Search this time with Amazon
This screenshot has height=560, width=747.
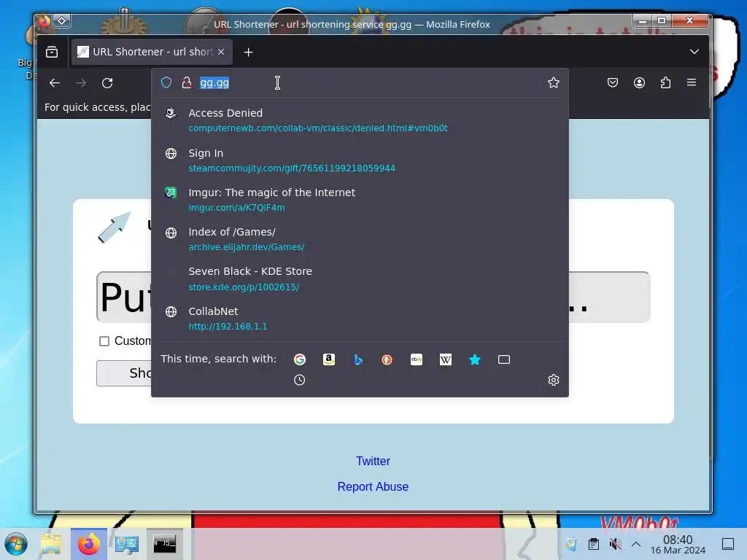click(x=329, y=359)
